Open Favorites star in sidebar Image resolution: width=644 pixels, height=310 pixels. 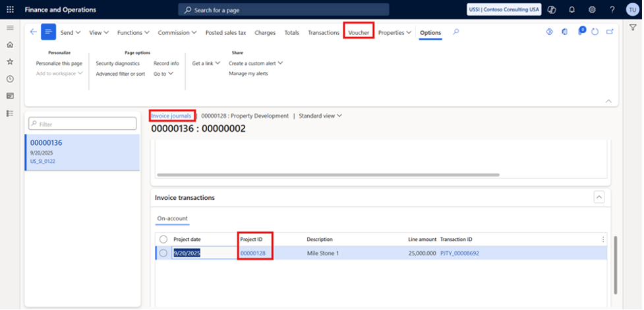pyautogui.click(x=11, y=62)
